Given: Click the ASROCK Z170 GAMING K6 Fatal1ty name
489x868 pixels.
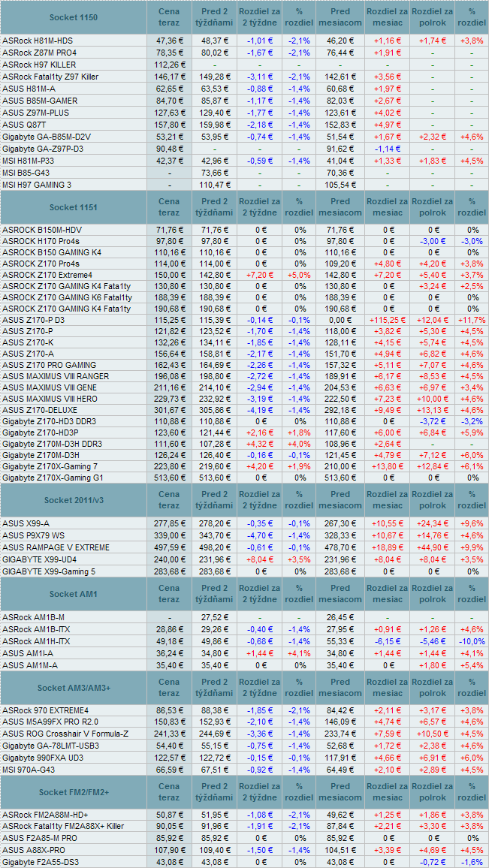Looking at the screenshot, I should point(66,297).
